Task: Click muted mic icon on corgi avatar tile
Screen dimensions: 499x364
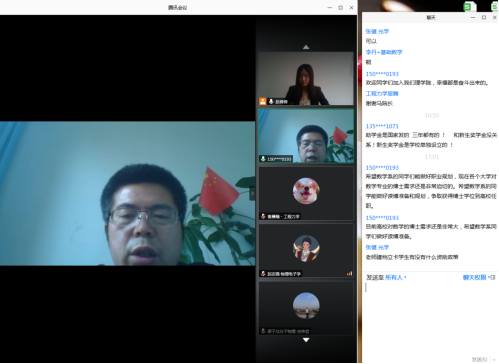Action: (263, 216)
